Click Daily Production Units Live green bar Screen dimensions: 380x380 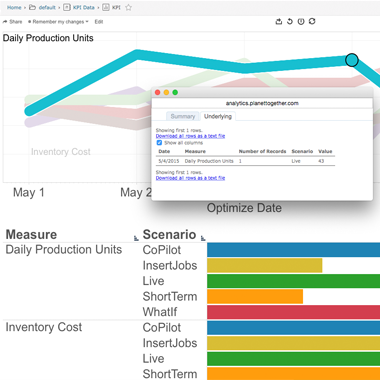[x=293, y=281]
